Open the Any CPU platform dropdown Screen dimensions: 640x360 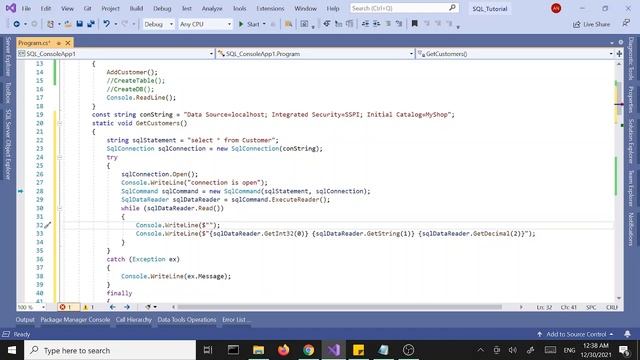point(205,24)
